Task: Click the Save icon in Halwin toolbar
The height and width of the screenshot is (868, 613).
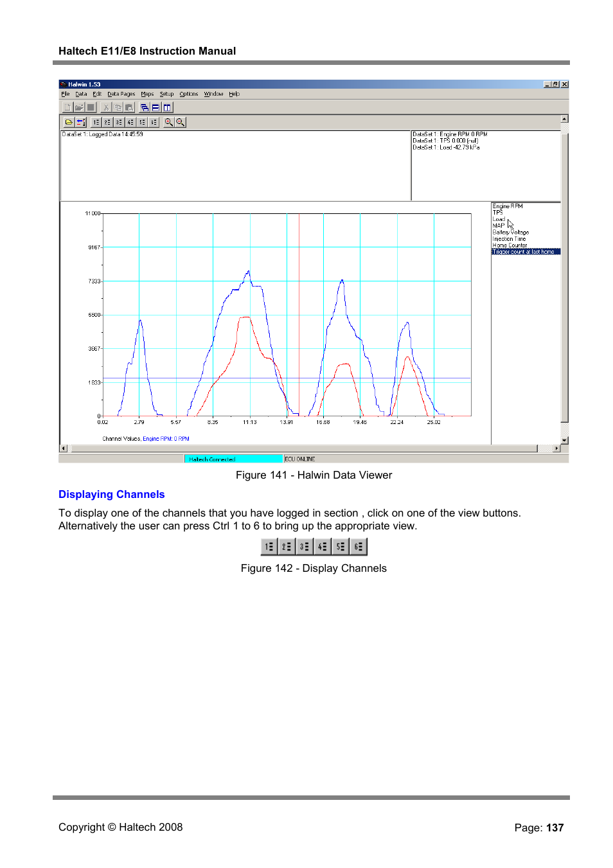Action: point(91,107)
